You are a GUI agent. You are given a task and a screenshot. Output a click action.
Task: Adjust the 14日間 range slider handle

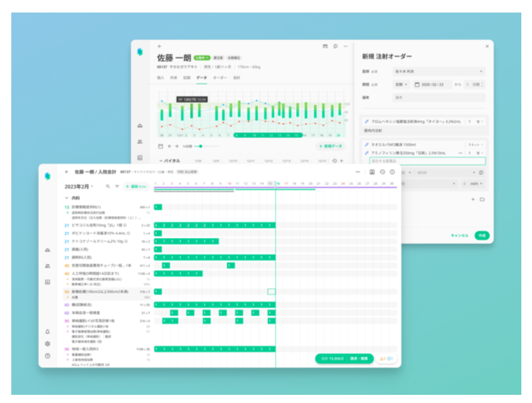click(201, 146)
